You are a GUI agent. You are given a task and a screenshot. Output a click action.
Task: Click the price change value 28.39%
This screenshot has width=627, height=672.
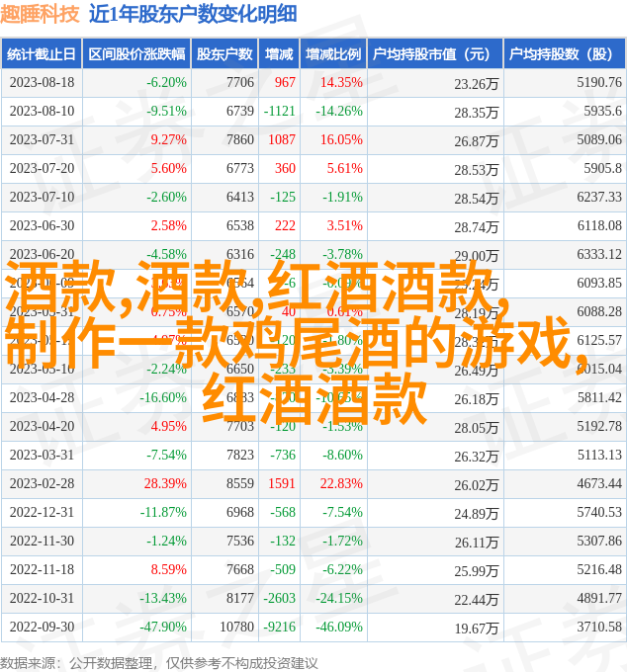click(165, 484)
